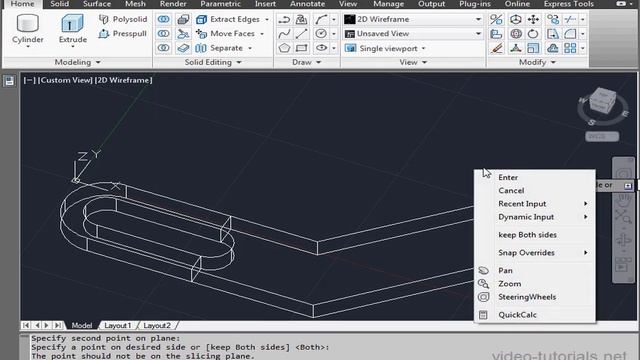640x360 pixels.
Task: Open the Annotate ribbon tab
Action: pos(307,4)
